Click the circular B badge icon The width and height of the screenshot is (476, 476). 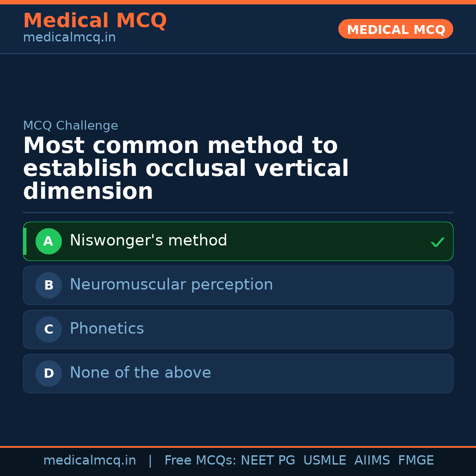[48, 285]
